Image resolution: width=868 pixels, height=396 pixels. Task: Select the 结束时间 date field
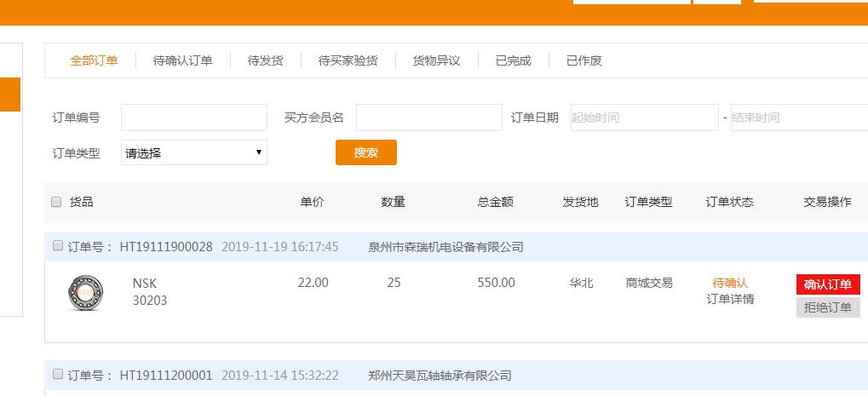point(798,118)
